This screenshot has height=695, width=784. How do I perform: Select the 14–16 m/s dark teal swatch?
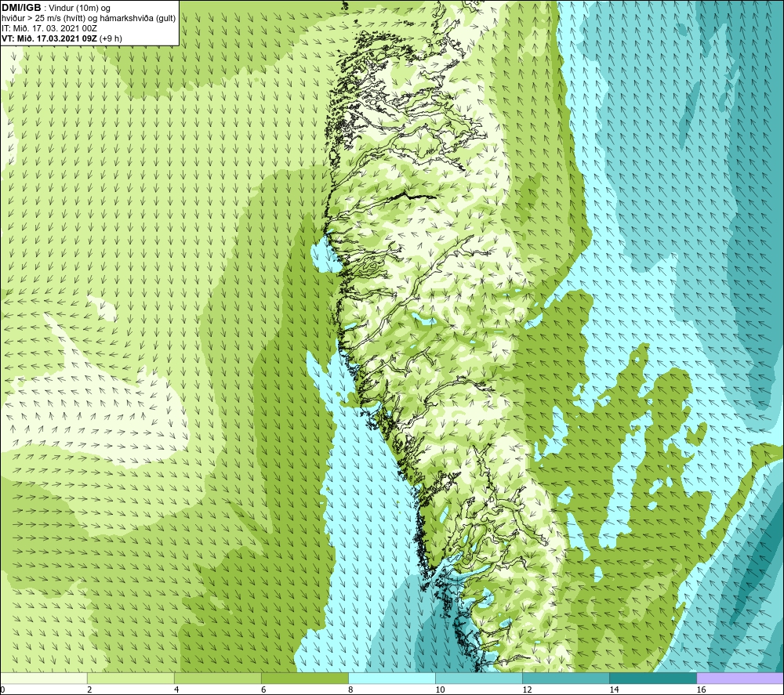(x=653, y=678)
